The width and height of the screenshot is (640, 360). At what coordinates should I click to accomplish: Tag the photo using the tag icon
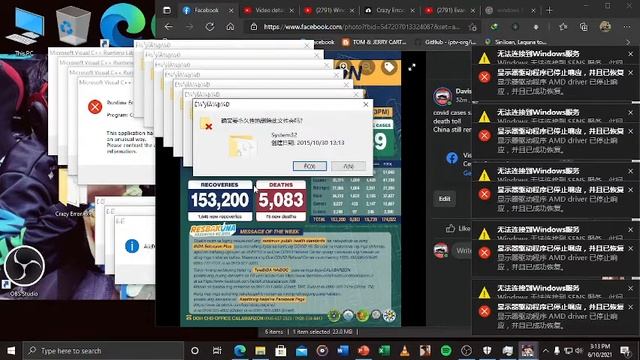pos(389,67)
